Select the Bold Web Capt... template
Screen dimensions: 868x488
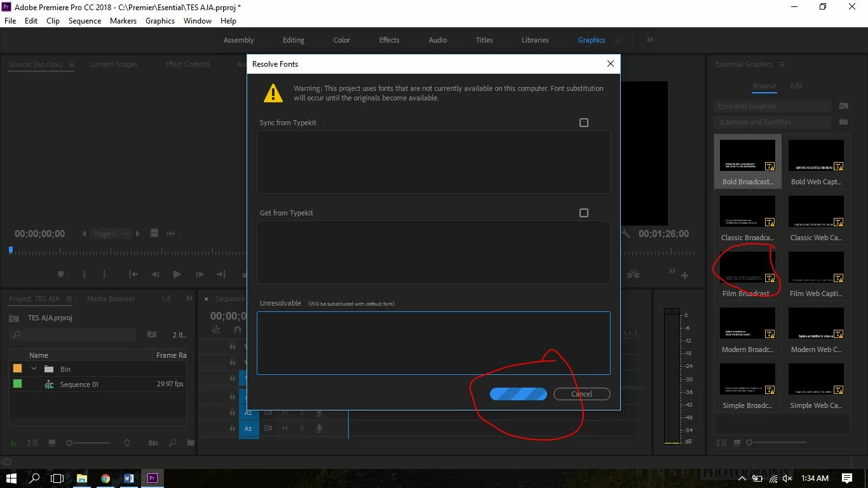816,162
